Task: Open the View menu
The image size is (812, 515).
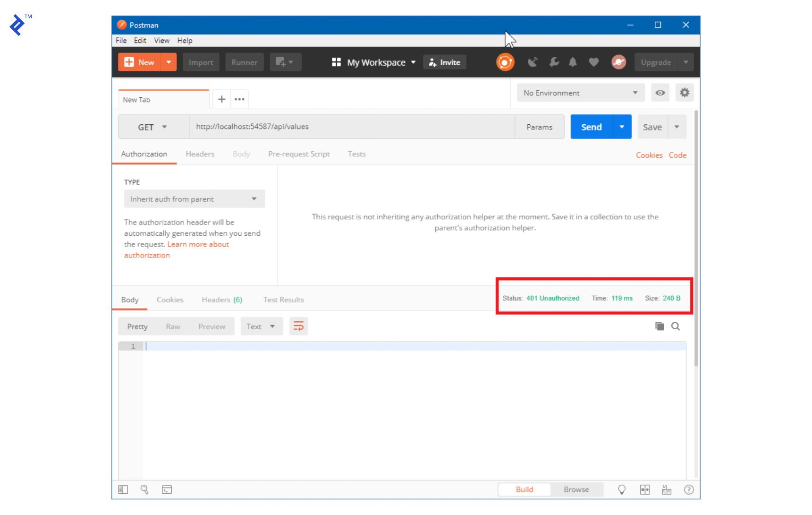Action: tap(161, 41)
